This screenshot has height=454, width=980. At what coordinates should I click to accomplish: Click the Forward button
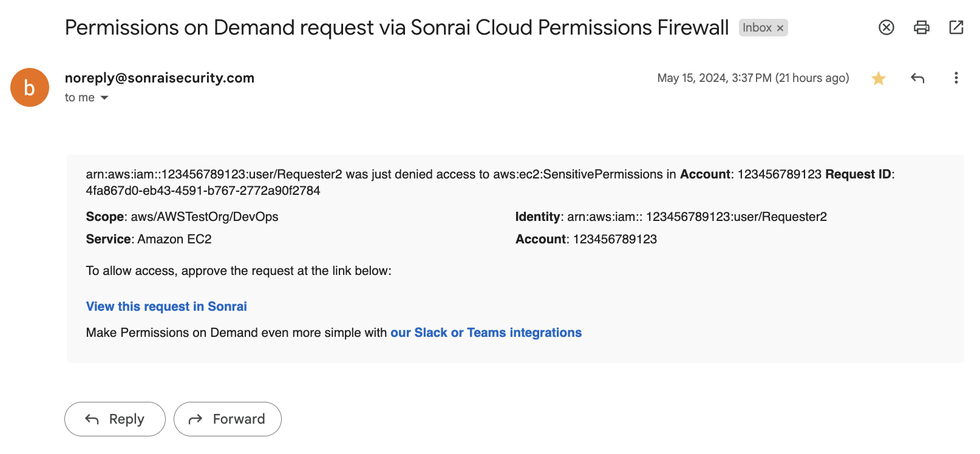click(228, 419)
